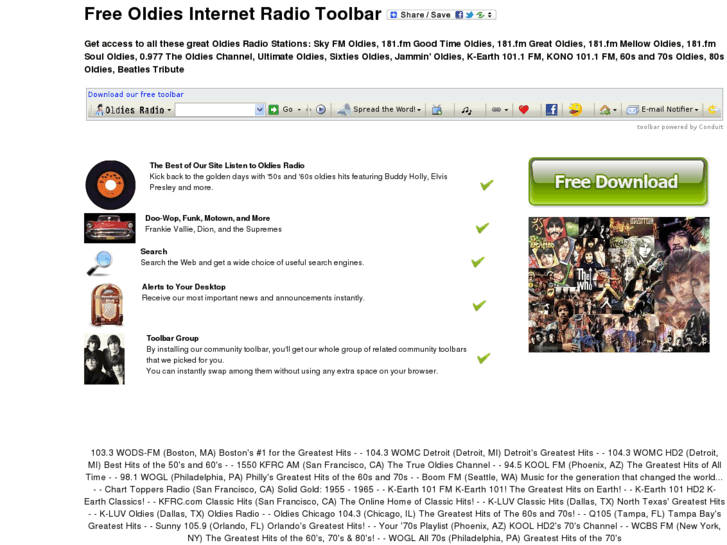Click the Download our free toolbar link
Viewport: 727px width, 545px height.
(x=135, y=94)
